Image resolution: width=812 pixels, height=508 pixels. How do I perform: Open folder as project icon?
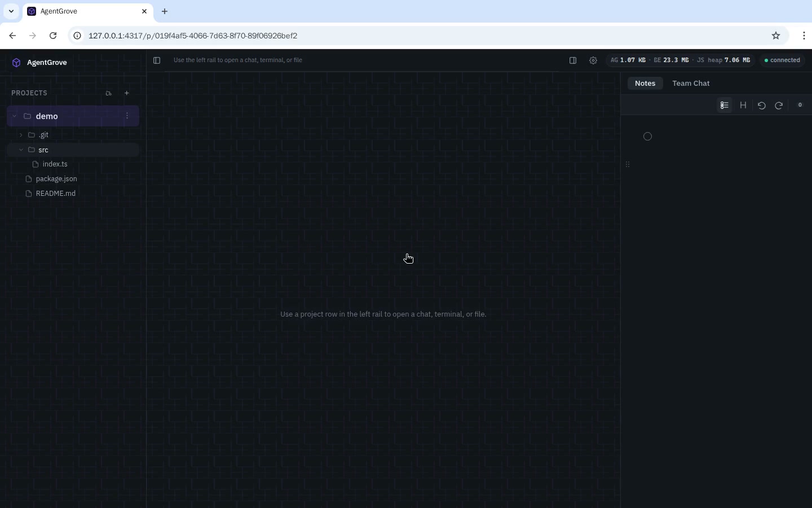click(x=109, y=93)
